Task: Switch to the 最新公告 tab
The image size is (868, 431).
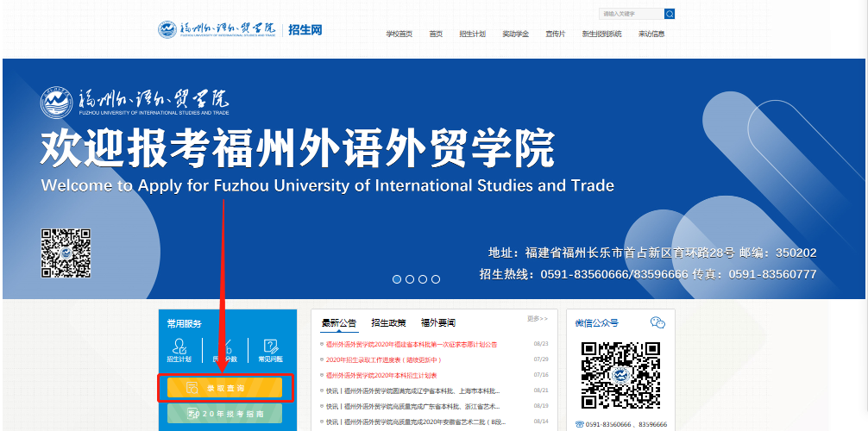Action: 339,323
